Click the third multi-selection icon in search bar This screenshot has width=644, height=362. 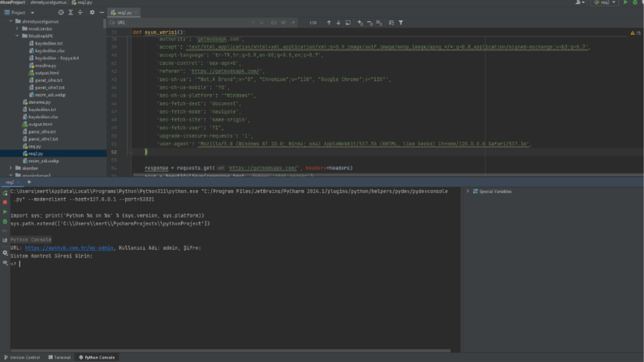(379, 23)
